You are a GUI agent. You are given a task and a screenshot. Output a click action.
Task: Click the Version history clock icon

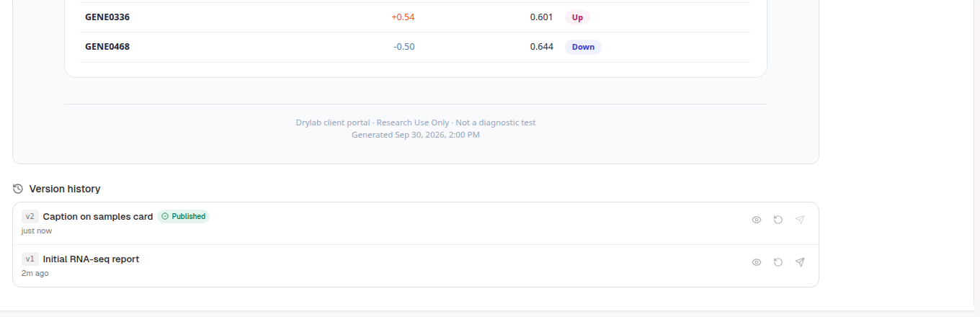click(x=18, y=189)
